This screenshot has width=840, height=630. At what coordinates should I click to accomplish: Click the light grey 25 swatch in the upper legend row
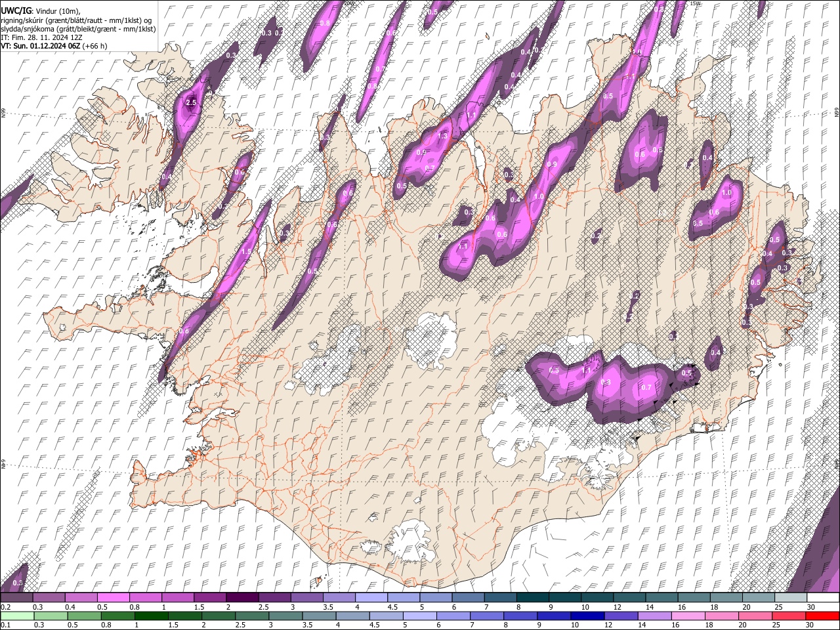(x=791, y=598)
